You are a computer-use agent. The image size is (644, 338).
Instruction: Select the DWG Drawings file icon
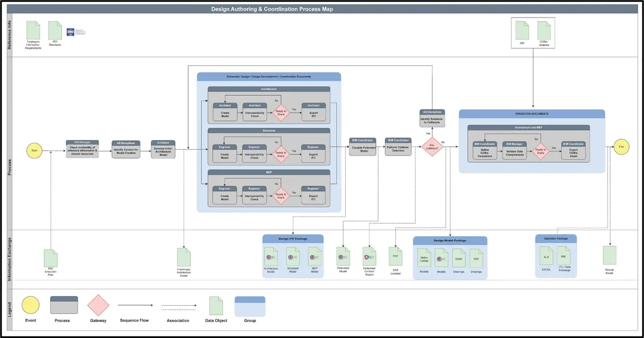(459, 258)
